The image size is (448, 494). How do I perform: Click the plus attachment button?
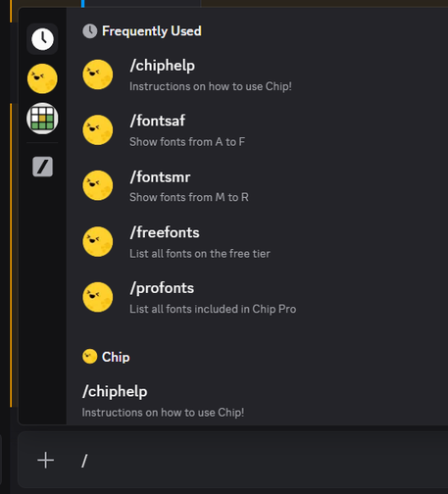pos(46,460)
